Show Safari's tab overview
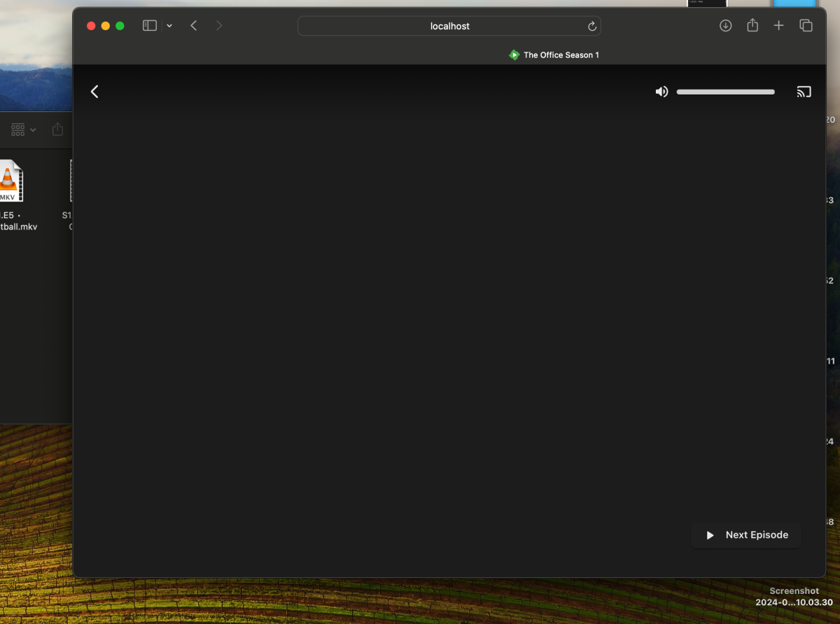 click(x=806, y=25)
